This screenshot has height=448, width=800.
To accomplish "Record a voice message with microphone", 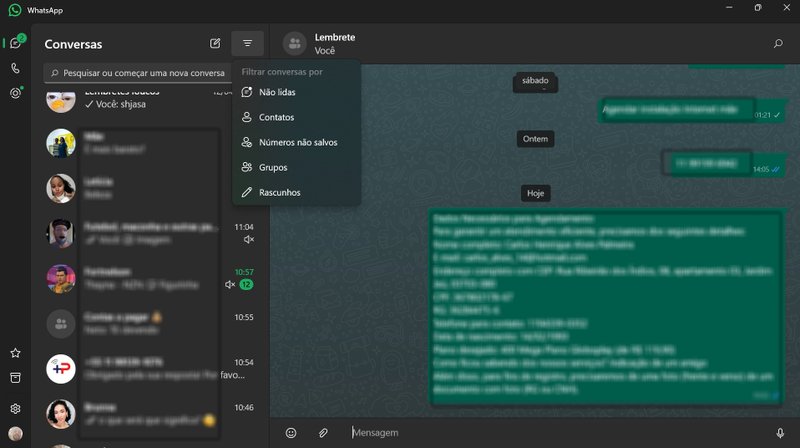I will coord(780,433).
